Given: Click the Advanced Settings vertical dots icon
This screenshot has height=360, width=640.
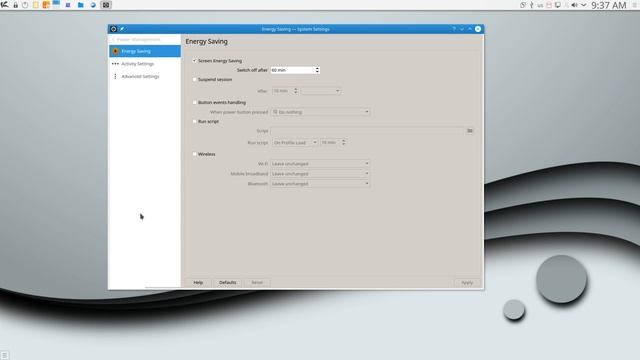Looking at the screenshot, I should coord(115,76).
